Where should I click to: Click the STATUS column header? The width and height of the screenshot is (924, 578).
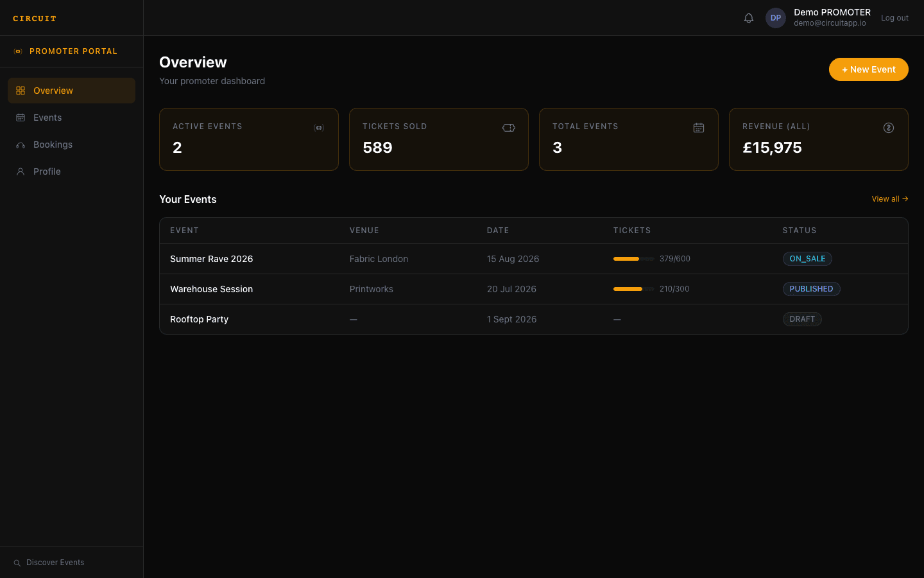[x=800, y=231]
